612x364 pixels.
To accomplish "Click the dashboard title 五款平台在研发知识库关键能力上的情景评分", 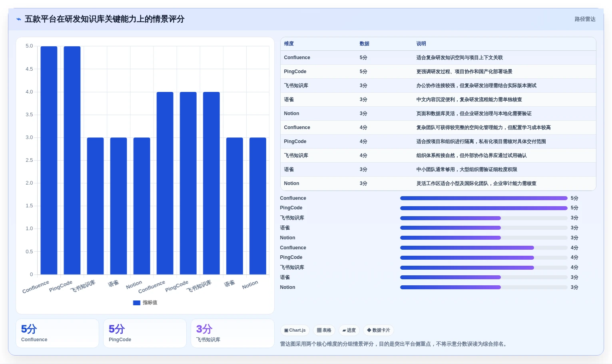I will 105,19.
